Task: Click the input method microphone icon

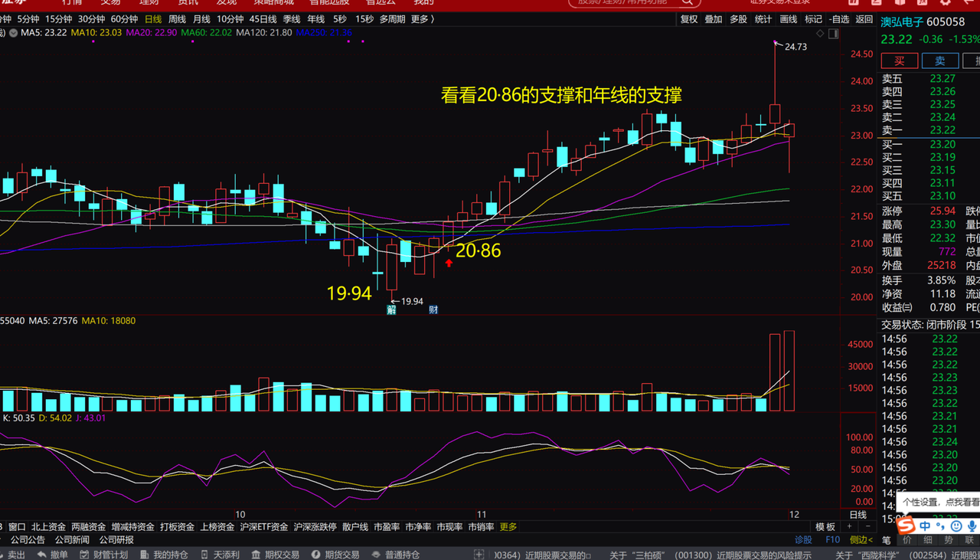Action: (971, 526)
